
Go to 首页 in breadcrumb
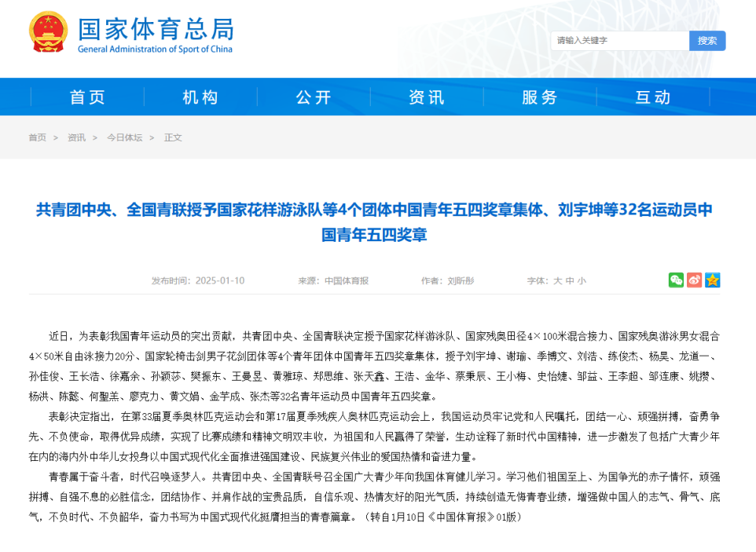coord(37,137)
